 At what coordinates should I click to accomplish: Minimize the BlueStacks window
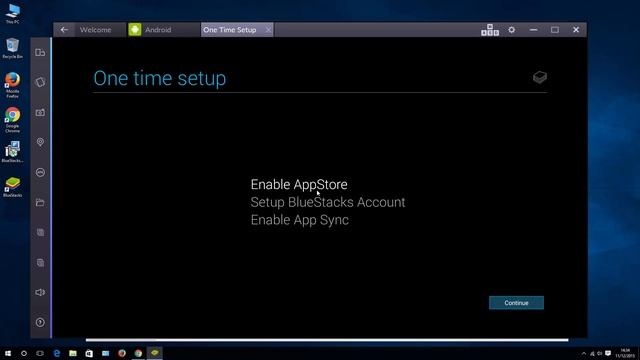533,30
